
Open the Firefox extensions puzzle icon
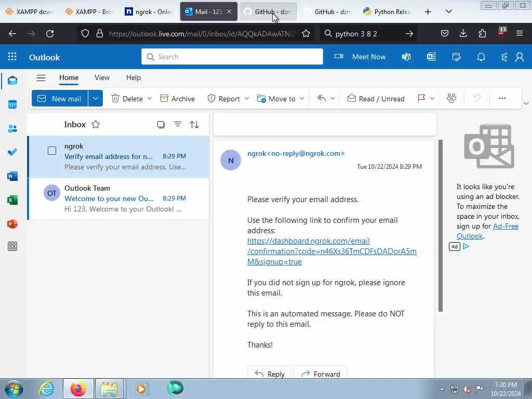click(482, 33)
